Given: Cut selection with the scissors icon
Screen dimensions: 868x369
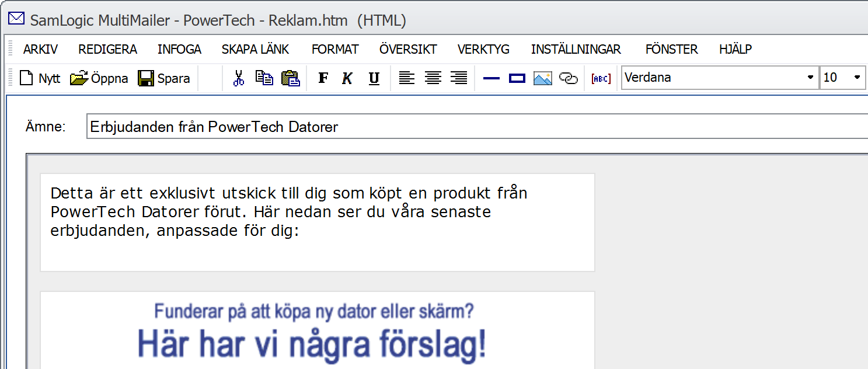Looking at the screenshot, I should pyautogui.click(x=238, y=78).
